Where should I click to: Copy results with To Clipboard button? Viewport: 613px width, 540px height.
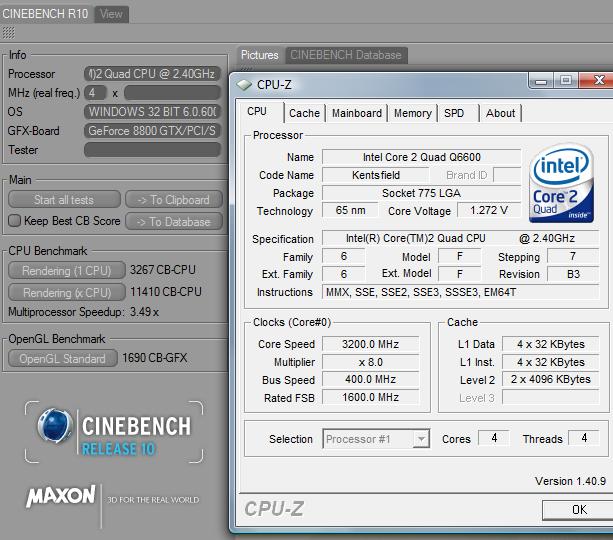click(174, 200)
